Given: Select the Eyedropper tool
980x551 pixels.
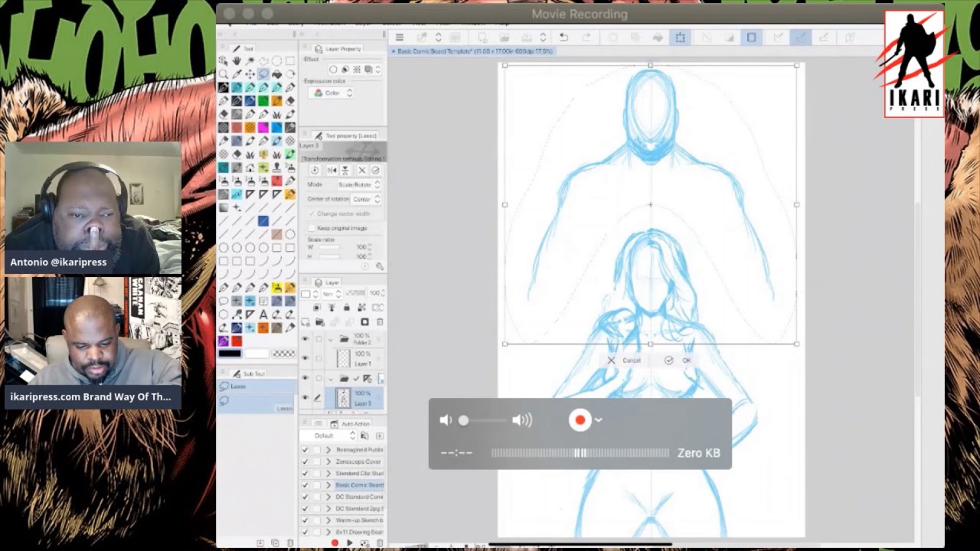Looking at the screenshot, I should point(237,74).
